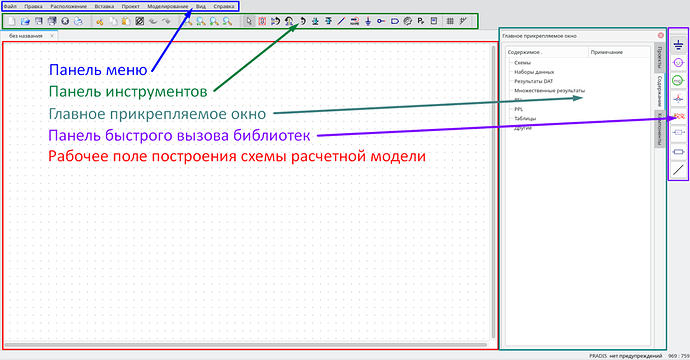Pick the dashed rectangle element in library panel
The height and width of the screenshot is (360, 690).
click(x=678, y=132)
